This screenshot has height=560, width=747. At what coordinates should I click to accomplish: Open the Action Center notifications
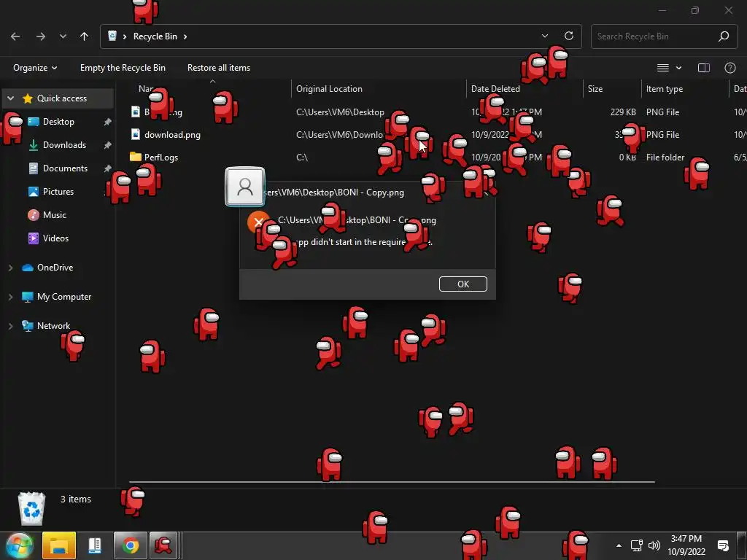(723, 545)
